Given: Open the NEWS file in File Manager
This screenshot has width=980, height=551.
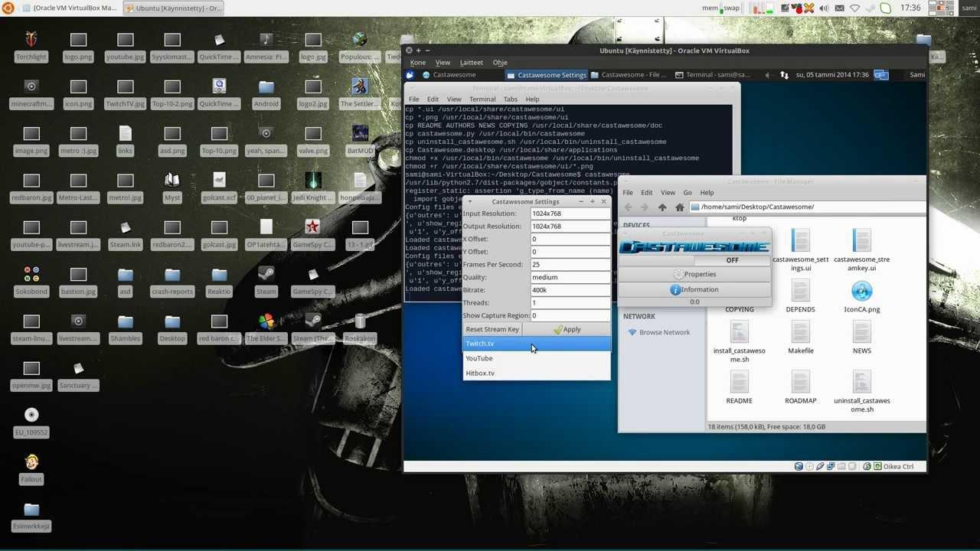Looking at the screenshot, I should (x=861, y=333).
